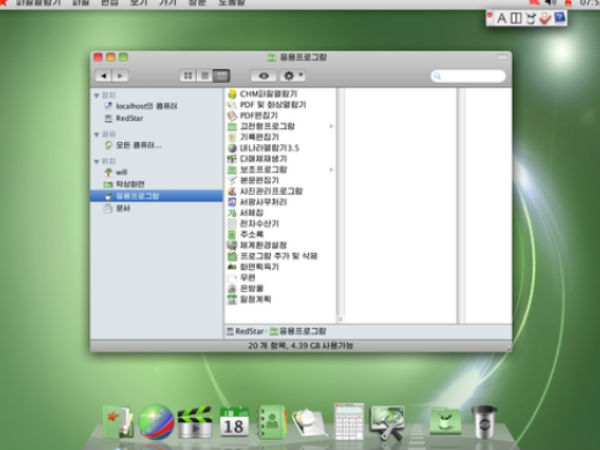The image size is (600, 450).
Task: Open the will home folder in the sidebar
Action: tap(116, 172)
